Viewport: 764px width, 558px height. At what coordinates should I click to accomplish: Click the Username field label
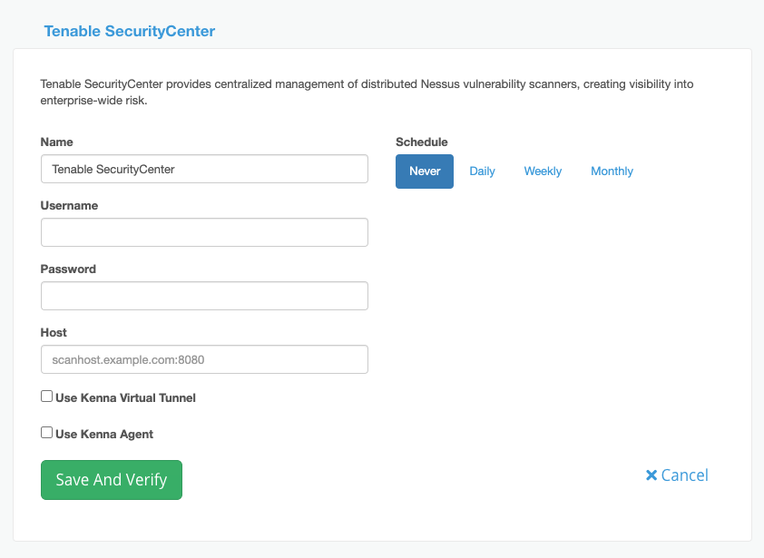point(69,206)
